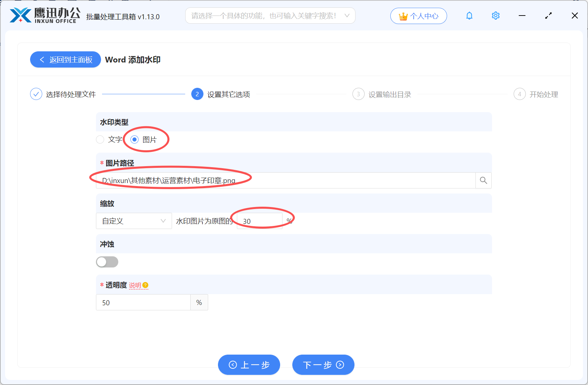Screen dimensions: 588x385
Task: Click the 30 percent scale value field
Action: (x=259, y=221)
